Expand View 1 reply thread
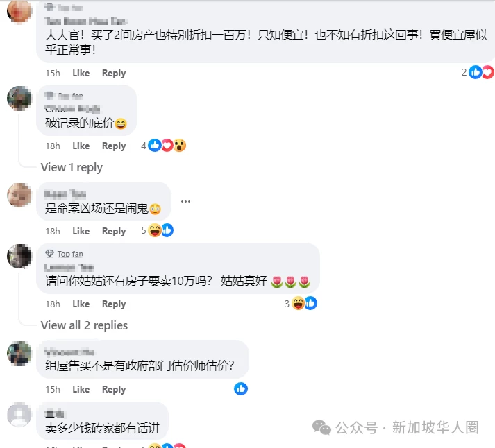 [72, 167]
